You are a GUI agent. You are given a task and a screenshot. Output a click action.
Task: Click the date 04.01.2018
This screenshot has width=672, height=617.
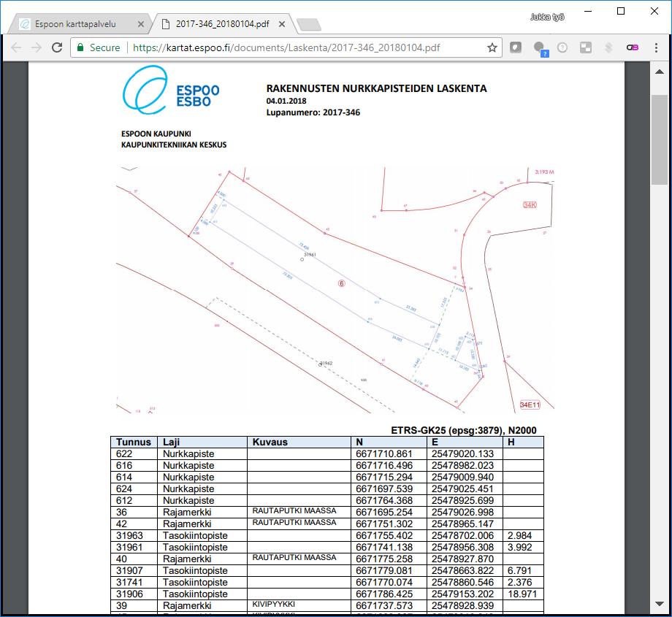(286, 101)
